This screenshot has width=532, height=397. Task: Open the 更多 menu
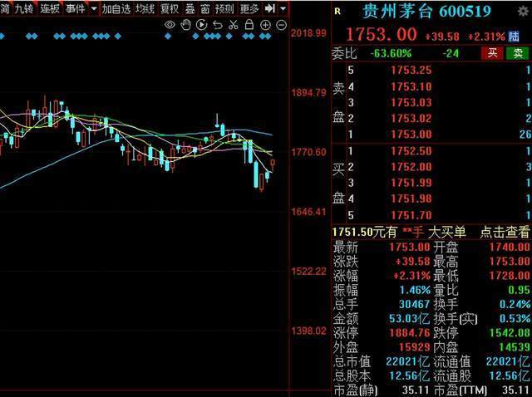[249, 8]
